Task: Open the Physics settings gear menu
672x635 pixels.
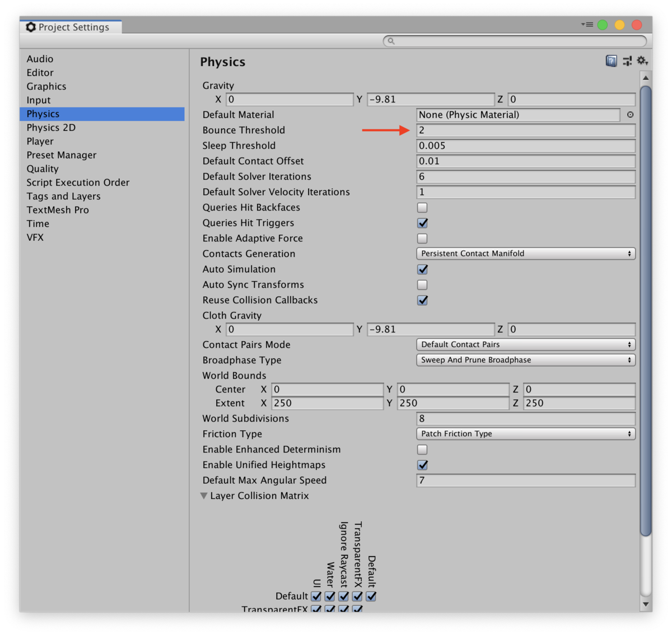Action: click(642, 60)
